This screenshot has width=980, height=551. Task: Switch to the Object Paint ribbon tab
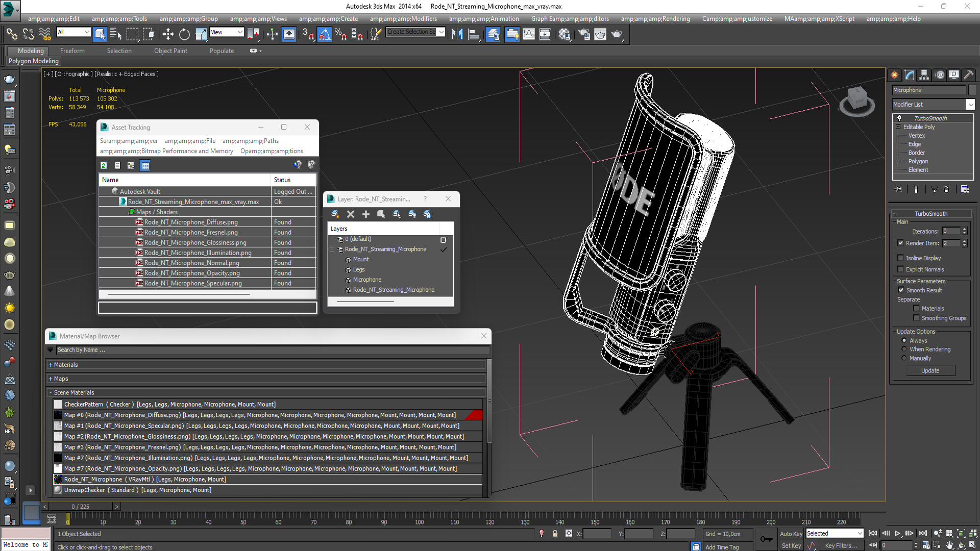(x=170, y=51)
